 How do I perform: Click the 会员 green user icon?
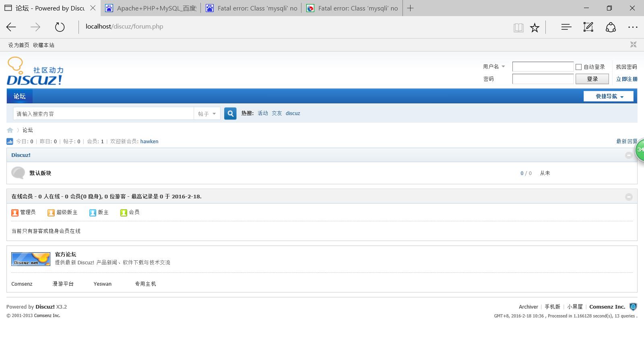coord(124,212)
